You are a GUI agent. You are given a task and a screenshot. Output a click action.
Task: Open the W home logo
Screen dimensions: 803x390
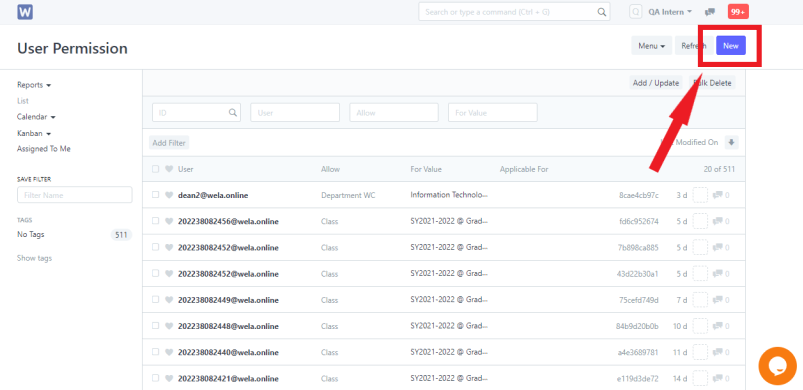(x=25, y=12)
